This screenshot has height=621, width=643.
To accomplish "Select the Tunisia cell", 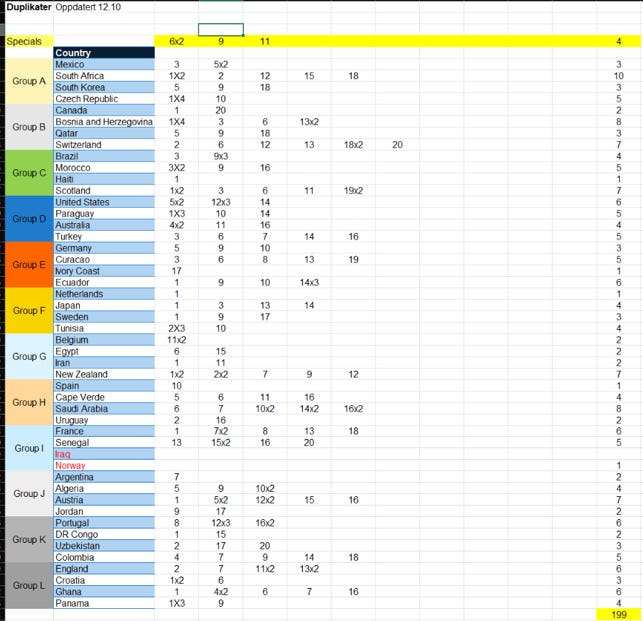I will click(x=104, y=329).
